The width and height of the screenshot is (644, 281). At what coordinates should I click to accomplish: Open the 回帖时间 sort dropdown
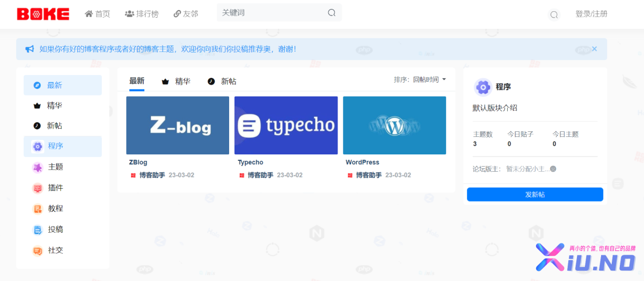click(429, 79)
